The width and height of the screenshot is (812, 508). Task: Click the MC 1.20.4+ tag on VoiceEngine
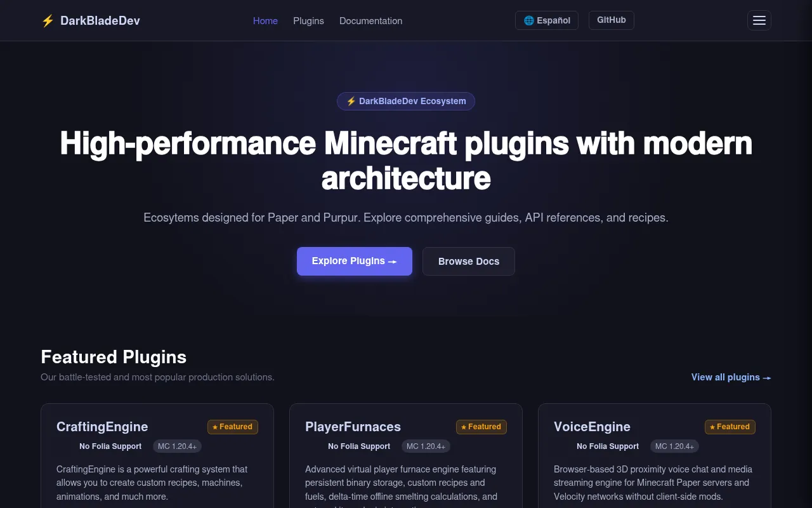(674, 446)
